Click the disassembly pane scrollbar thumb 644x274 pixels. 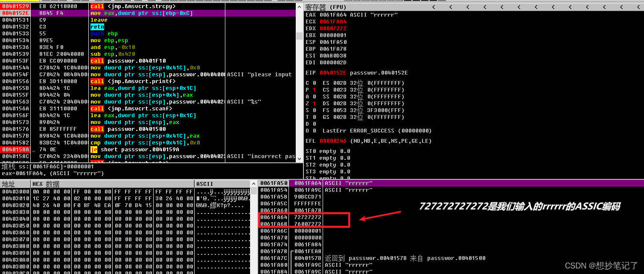tap(300, 36)
